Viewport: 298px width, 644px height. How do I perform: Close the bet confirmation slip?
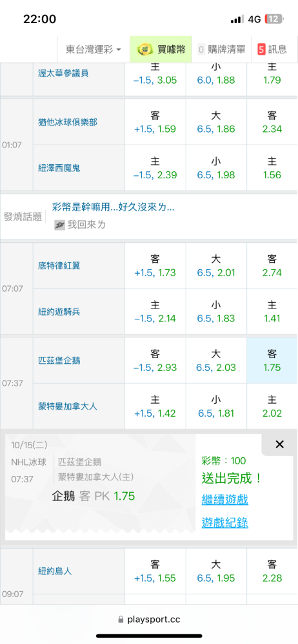279,444
